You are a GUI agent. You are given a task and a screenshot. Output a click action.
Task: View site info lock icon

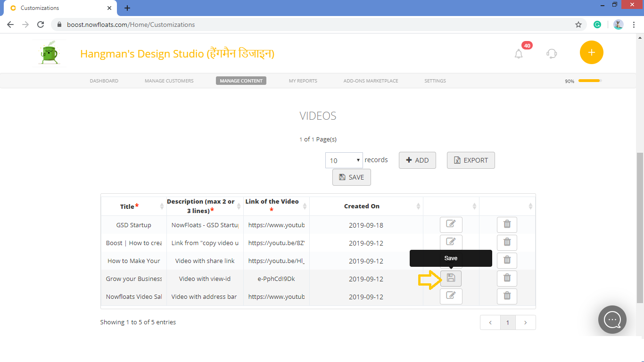[x=59, y=25]
